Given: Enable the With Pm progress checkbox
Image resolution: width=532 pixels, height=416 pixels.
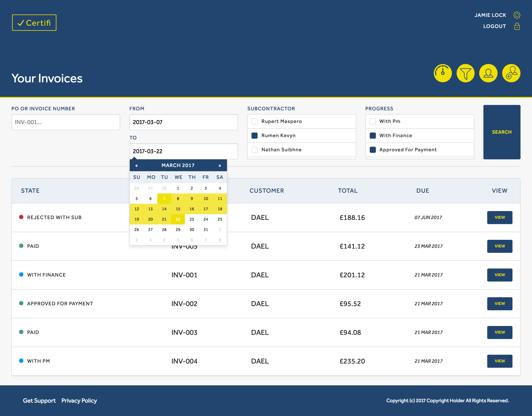Looking at the screenshot, I should [372, 121].
